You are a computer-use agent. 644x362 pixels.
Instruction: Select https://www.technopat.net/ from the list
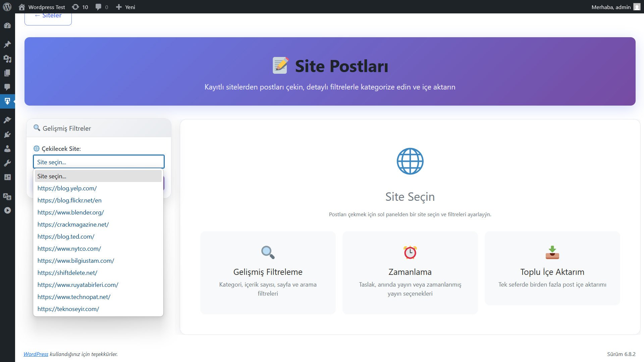[x=98, y=297]
